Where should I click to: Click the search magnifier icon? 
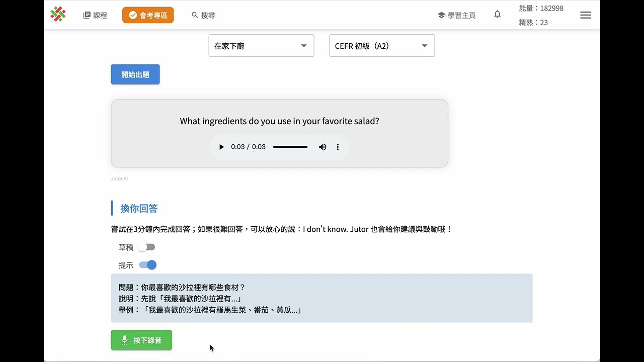click(x=195, y=15)
